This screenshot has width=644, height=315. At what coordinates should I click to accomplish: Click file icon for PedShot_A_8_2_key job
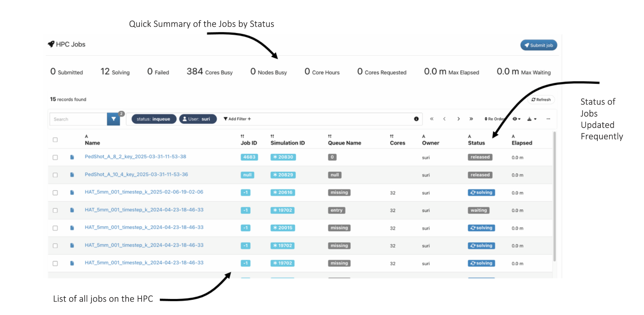72,157
